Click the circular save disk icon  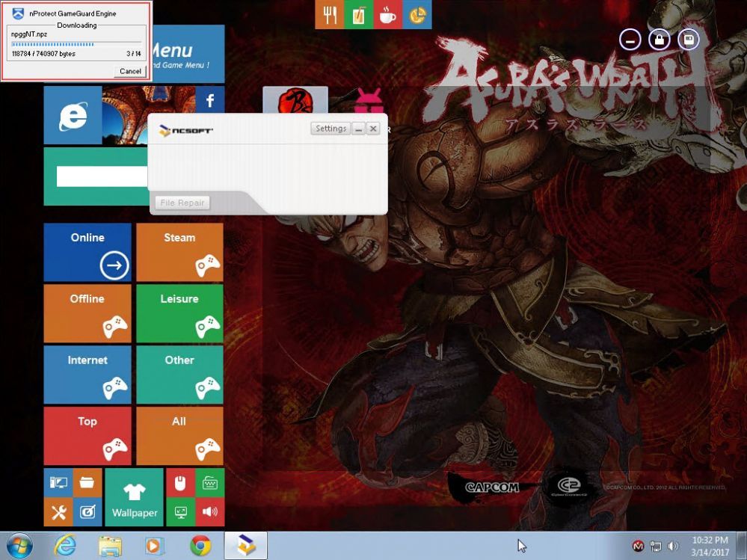688,40
